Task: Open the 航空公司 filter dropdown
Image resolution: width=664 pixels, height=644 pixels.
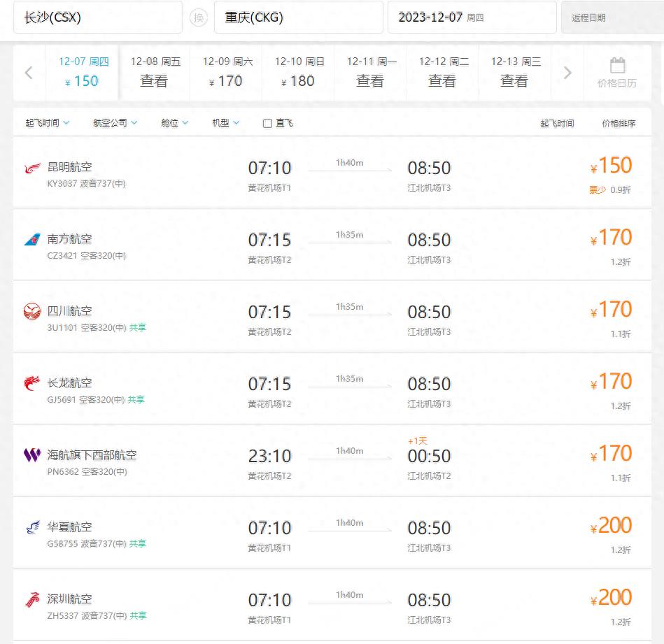Action: click(x=115, y=123)
